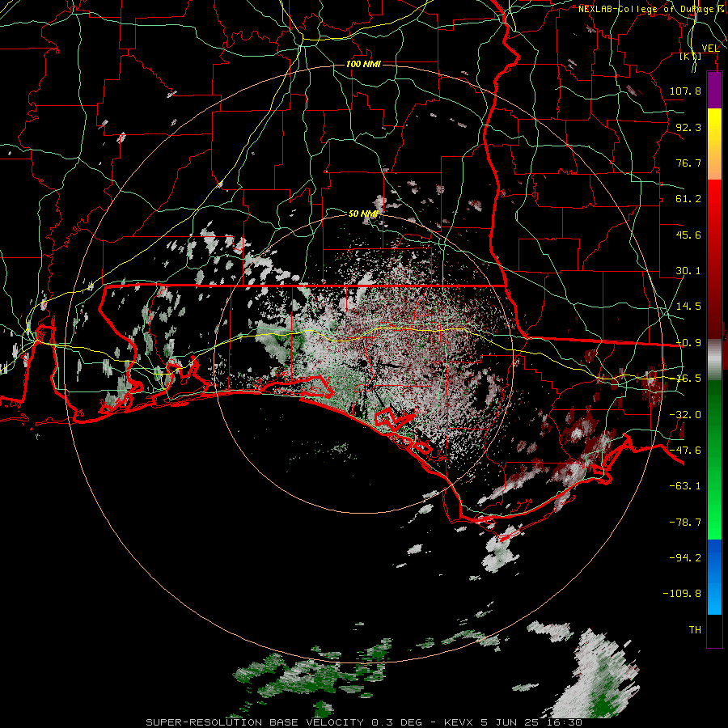Select the -32.0 scale value
Screen dimensions: 728x728
[x=685, y=415]
